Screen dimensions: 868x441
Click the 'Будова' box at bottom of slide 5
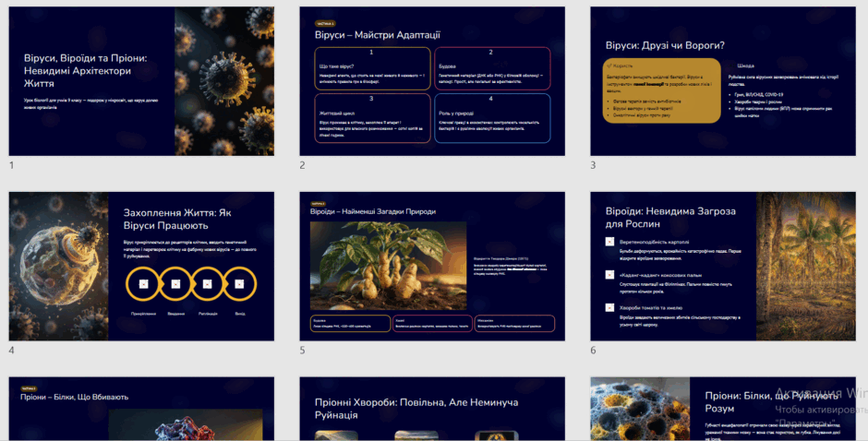click(x=350, y=323)
